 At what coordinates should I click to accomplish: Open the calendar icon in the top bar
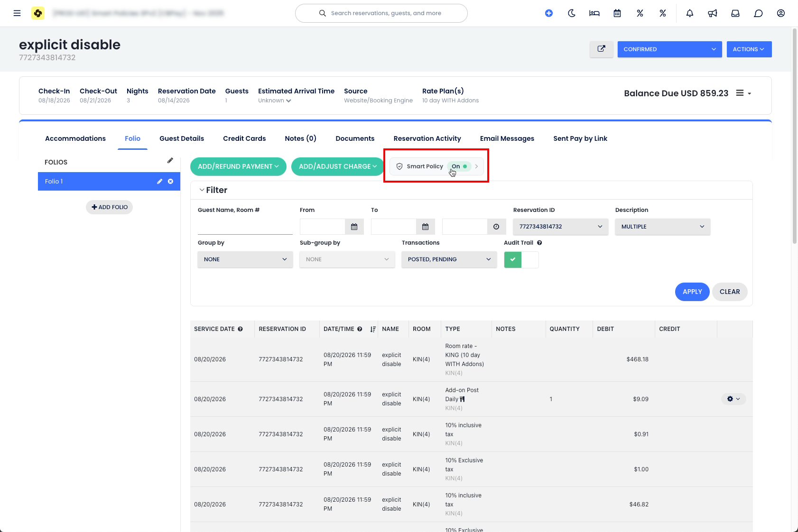tap(617, 13)
